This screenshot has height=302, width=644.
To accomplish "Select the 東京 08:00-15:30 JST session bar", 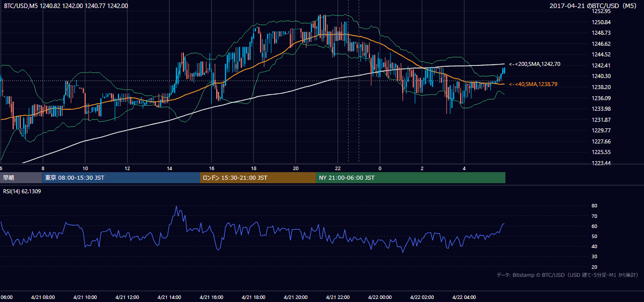I will [121, 178].
